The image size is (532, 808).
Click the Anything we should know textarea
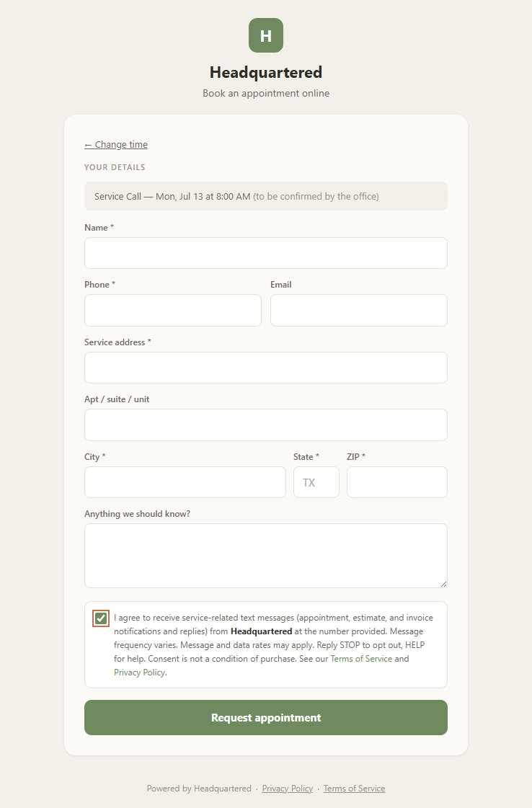point(266,556)
